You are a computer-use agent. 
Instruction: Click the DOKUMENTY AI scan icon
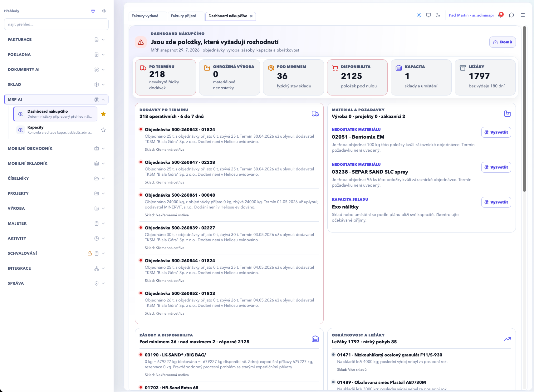pos(96,70)
